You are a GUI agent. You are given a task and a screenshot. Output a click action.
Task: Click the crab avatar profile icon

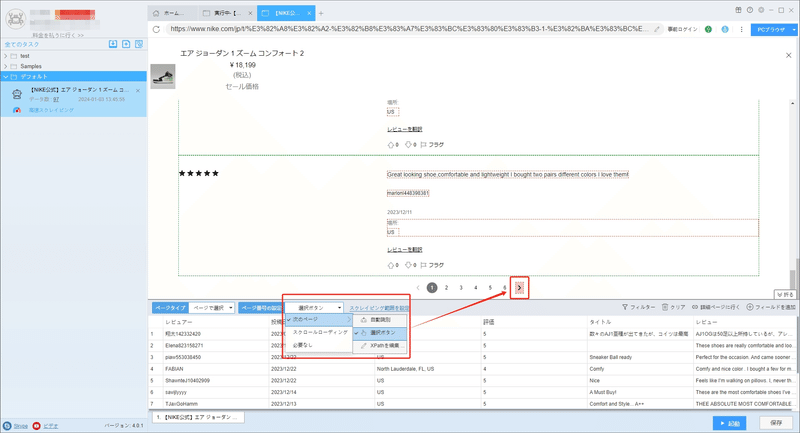(x=16, y=18)
